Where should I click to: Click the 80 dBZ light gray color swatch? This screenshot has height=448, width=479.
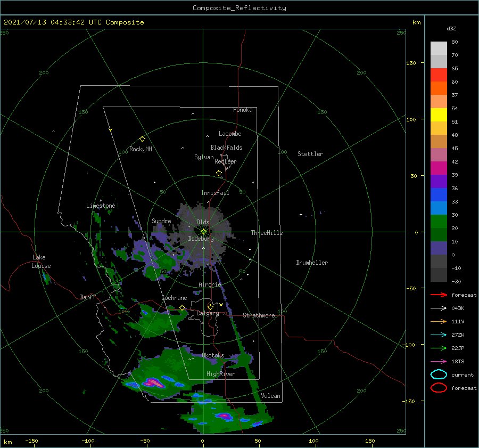439,48
